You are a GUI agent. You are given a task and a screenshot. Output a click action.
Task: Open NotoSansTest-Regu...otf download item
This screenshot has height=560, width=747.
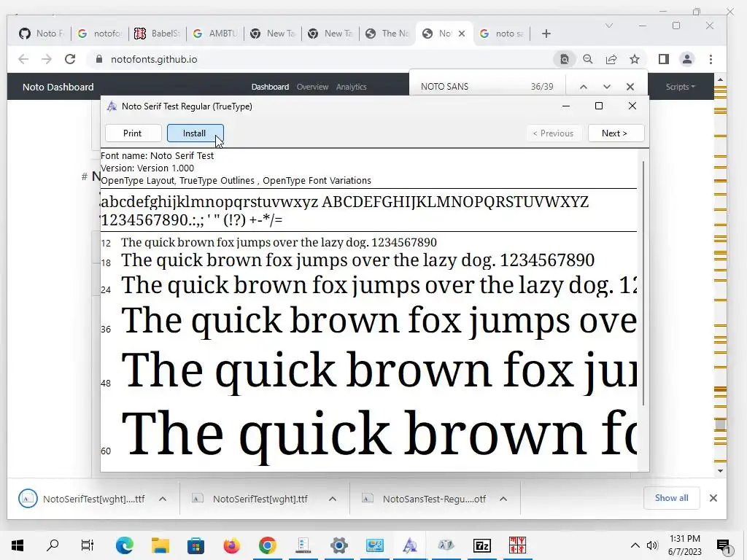(424, 499)
